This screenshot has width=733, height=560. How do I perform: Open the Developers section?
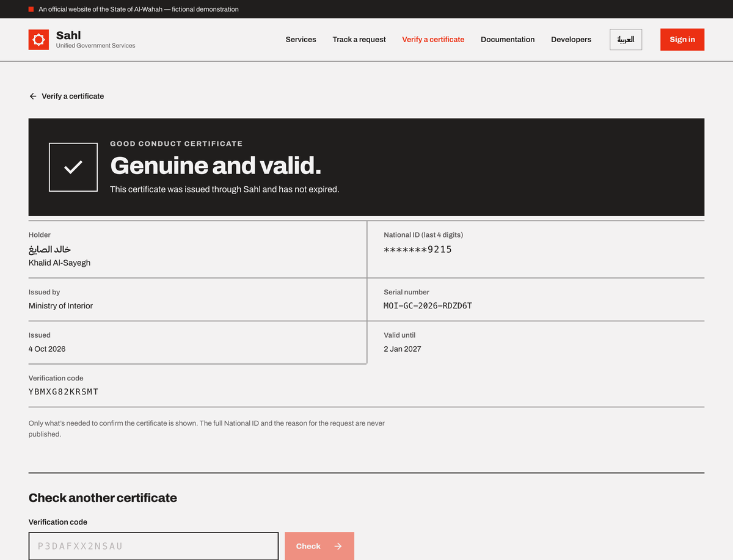(571, 40)
